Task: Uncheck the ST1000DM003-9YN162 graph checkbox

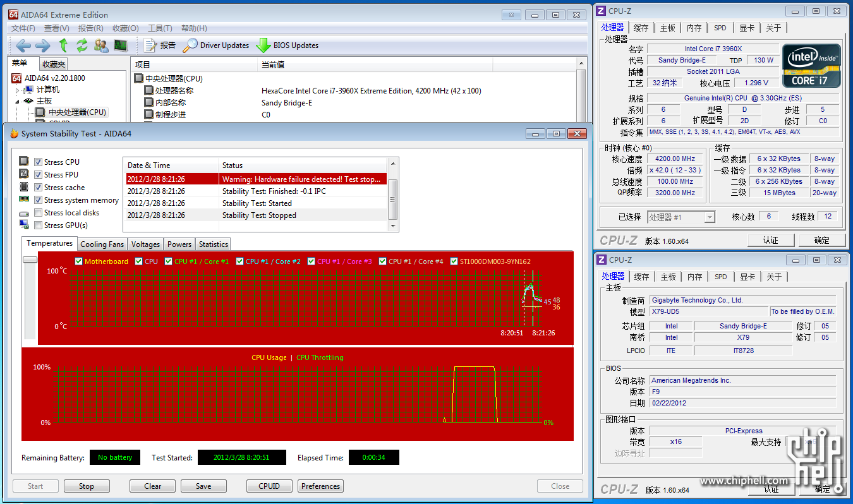Action: pos(454,261)
